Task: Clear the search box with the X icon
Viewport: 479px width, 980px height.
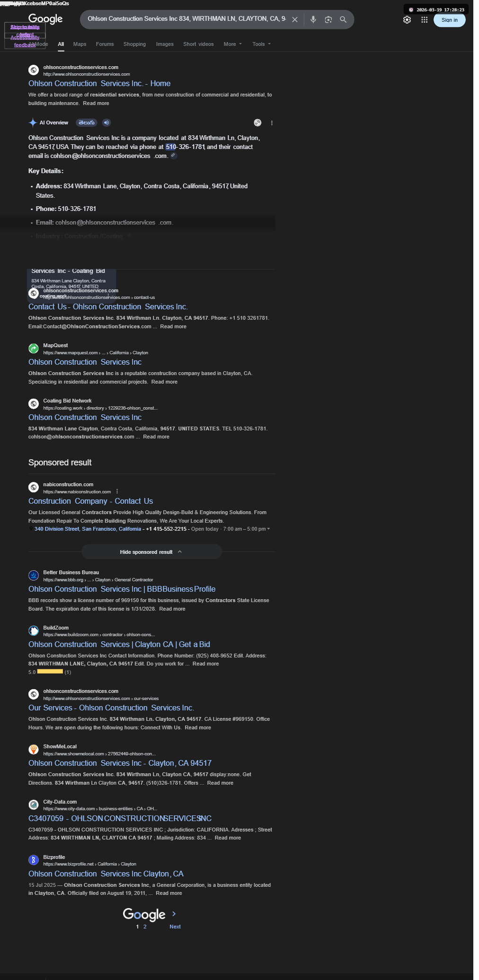Action: [295, 19]
